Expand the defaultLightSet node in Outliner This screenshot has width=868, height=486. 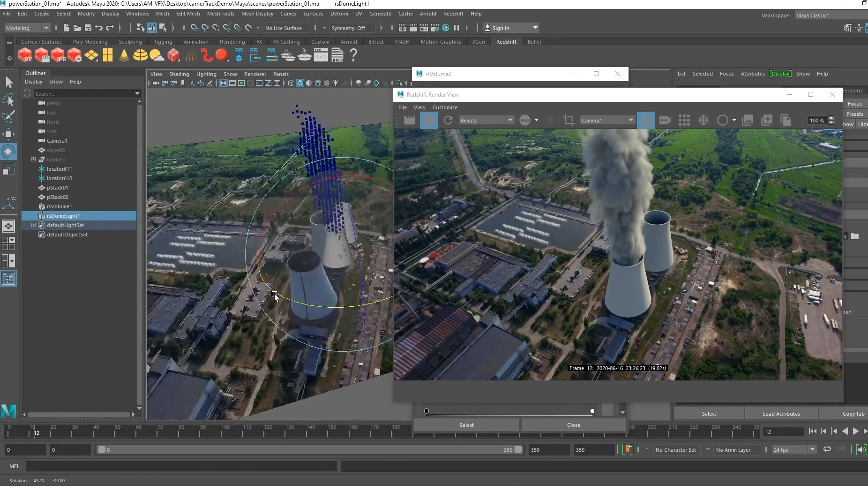(33, 225)
